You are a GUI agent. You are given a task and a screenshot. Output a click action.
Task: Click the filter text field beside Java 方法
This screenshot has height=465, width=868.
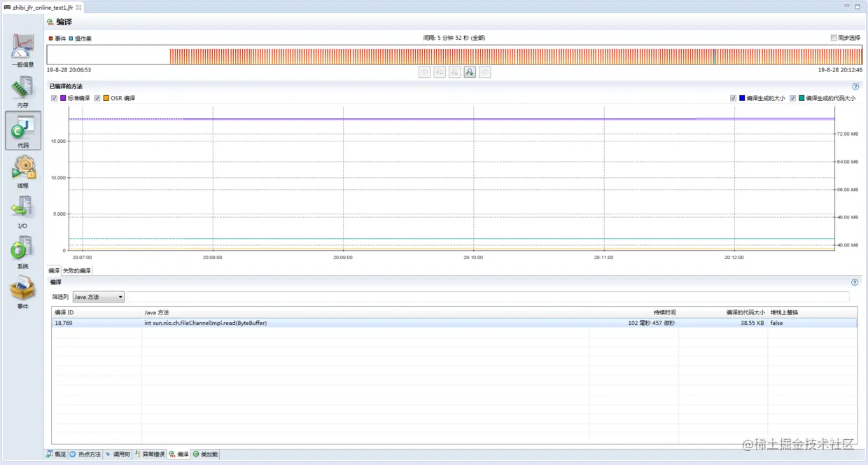click(x=488, y=297)
